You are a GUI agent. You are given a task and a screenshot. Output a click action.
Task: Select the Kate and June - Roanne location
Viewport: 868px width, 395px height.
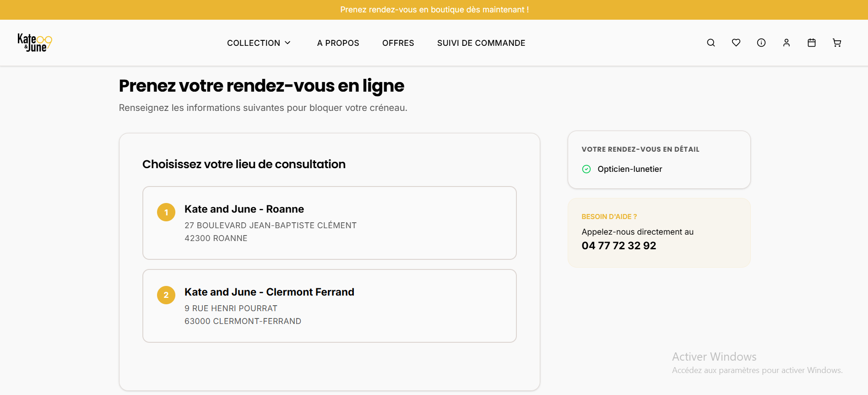pyautogui.click(x=330, y=223)
